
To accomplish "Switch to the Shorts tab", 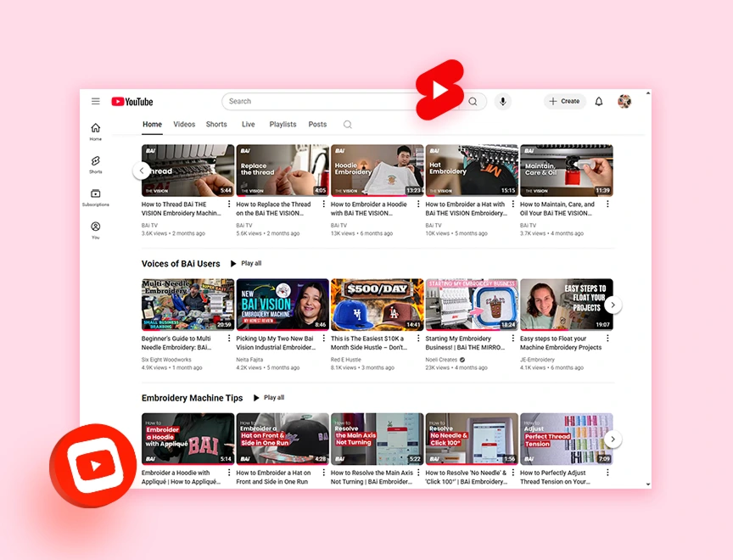I will (216, 125).
